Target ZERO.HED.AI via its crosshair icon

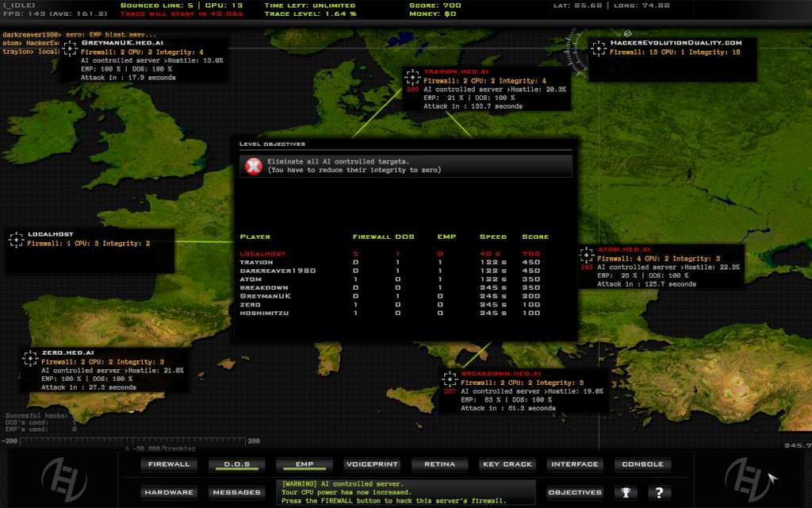point(30,359)
